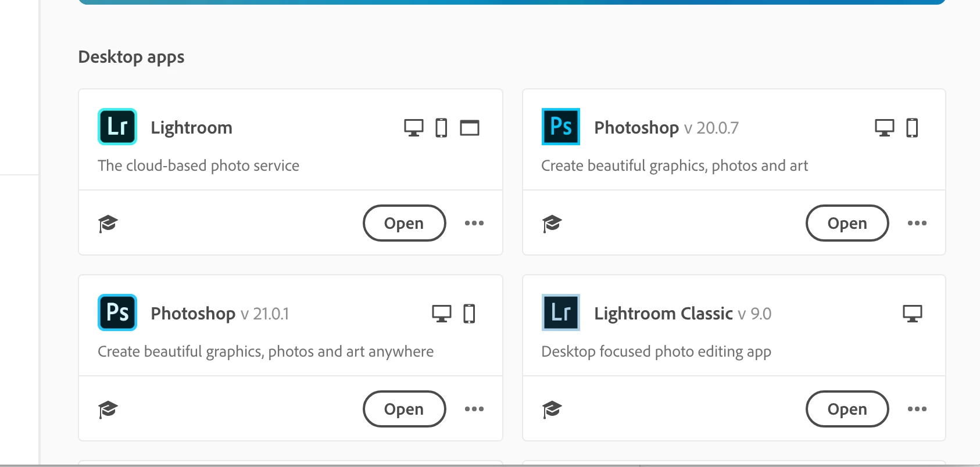Click the 'Lightroom' app title text
980x467 pixels.
[191, 128]
